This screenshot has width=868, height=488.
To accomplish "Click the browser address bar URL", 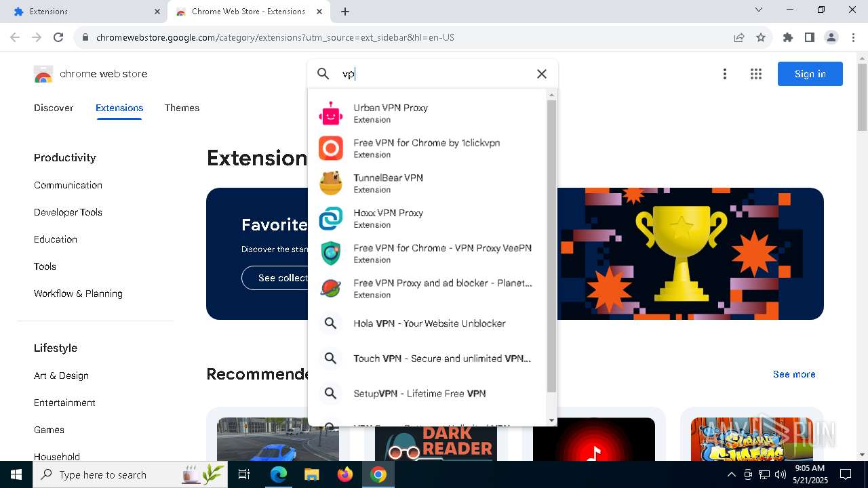I will click(x=275, y=37).
